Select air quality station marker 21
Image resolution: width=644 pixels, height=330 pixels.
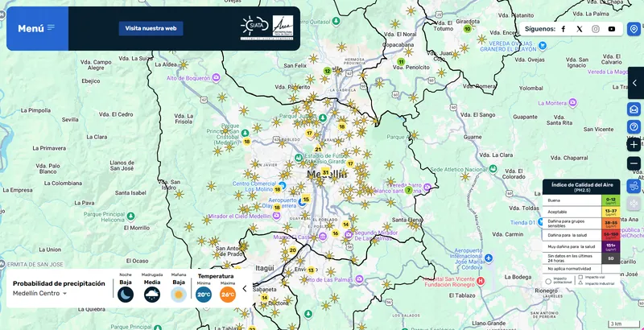coord(318,150)
